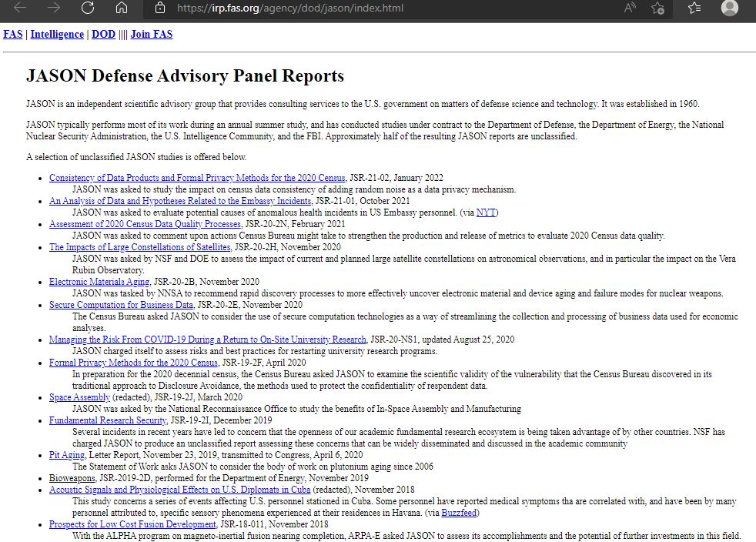Click the text 'JSR-18-011, November 2018'
This screenshot has width=756, height=542.
tap(274, 525)
